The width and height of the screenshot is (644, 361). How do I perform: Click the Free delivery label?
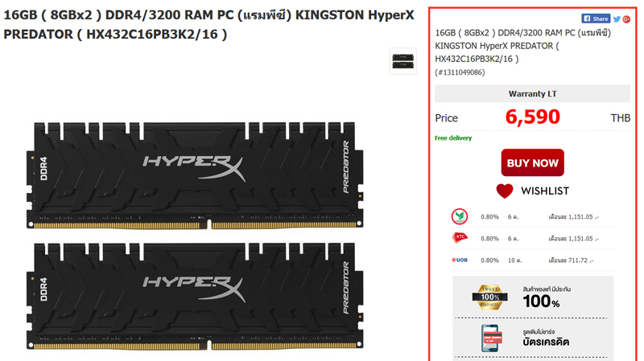click(453, 138)
